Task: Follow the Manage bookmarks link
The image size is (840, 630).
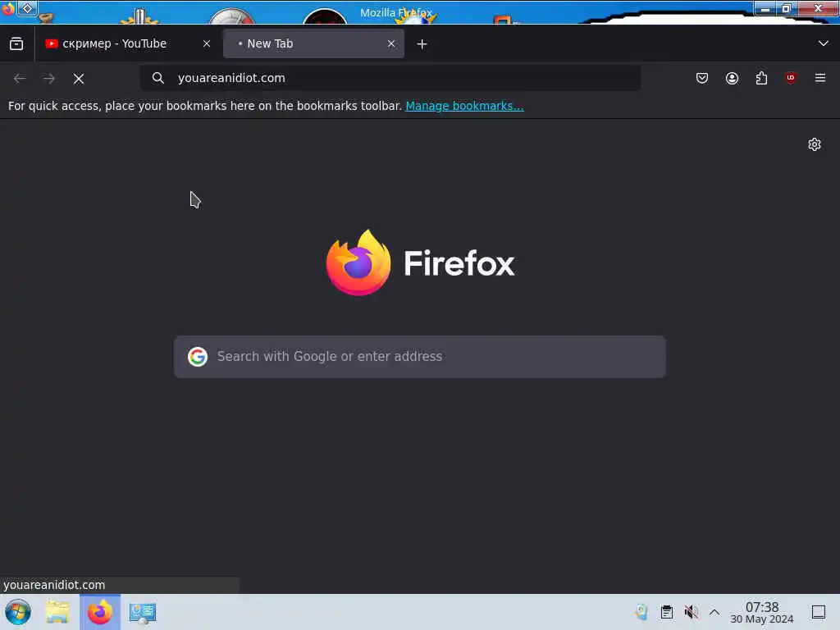Action: coord(464,106)
